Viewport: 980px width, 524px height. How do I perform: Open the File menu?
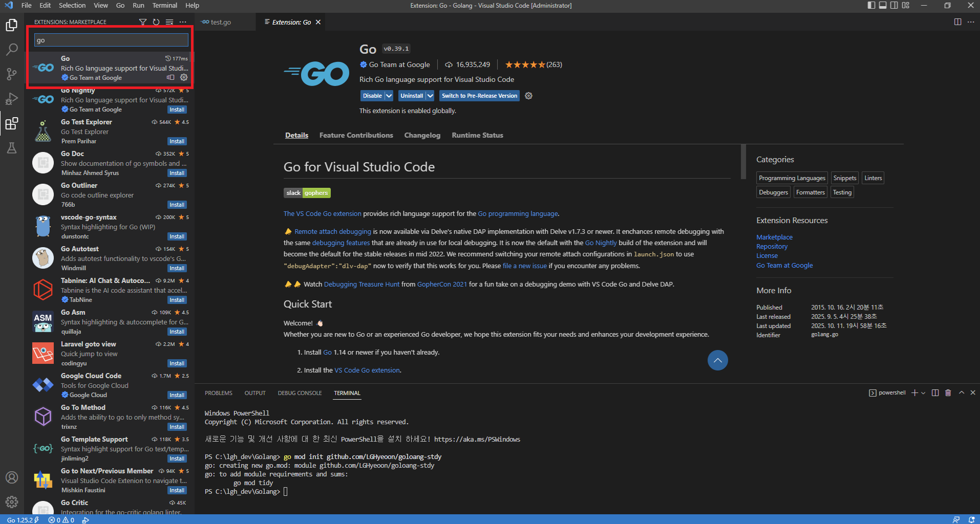pos(27,5)
